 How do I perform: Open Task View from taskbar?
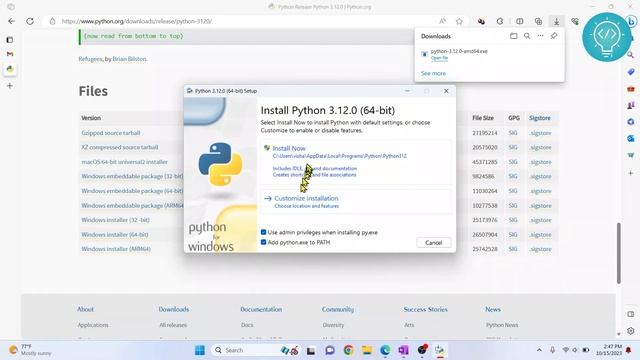click(311, 350)
